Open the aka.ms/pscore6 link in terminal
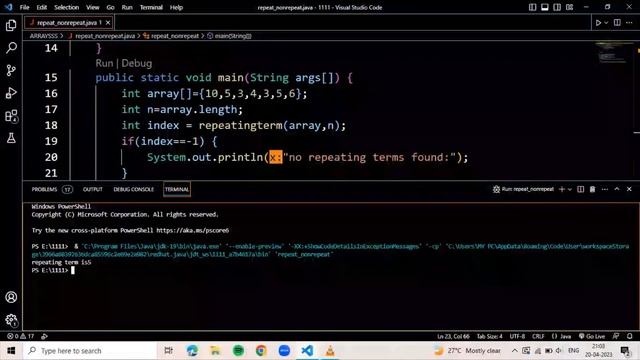Viewport: 640px width, 360px height. click(x=193, y=231)
